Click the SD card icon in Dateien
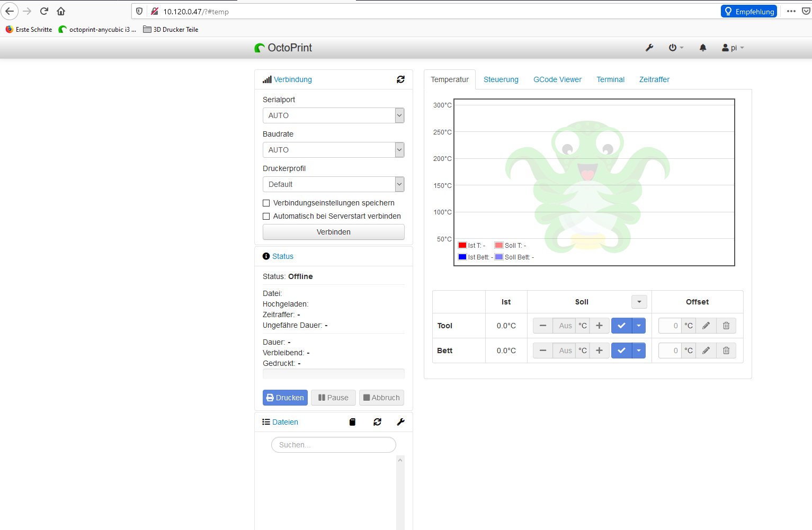This screenshot has height=530, width=812. [352, 422]
